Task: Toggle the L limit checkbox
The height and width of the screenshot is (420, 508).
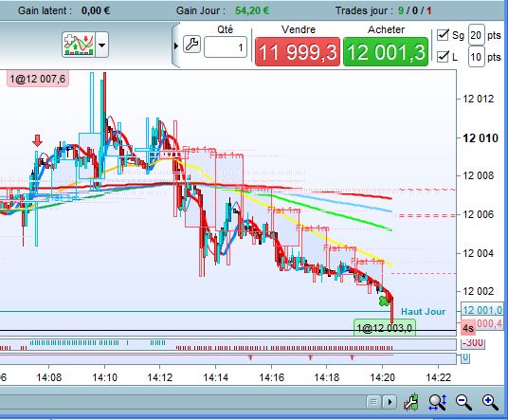Action: click(443, 57)
